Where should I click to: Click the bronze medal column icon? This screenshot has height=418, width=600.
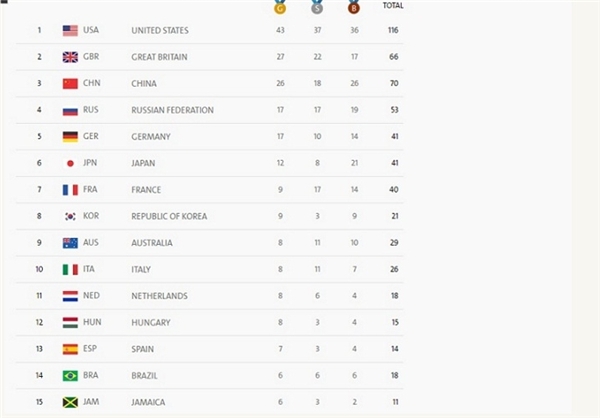pos(354,7)
